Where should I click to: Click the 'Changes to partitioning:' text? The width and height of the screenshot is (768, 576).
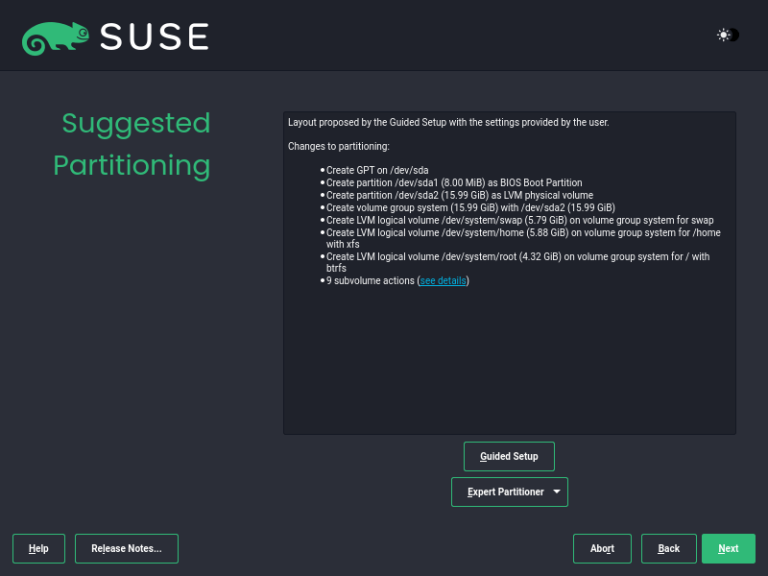click(x=338, y=146)
